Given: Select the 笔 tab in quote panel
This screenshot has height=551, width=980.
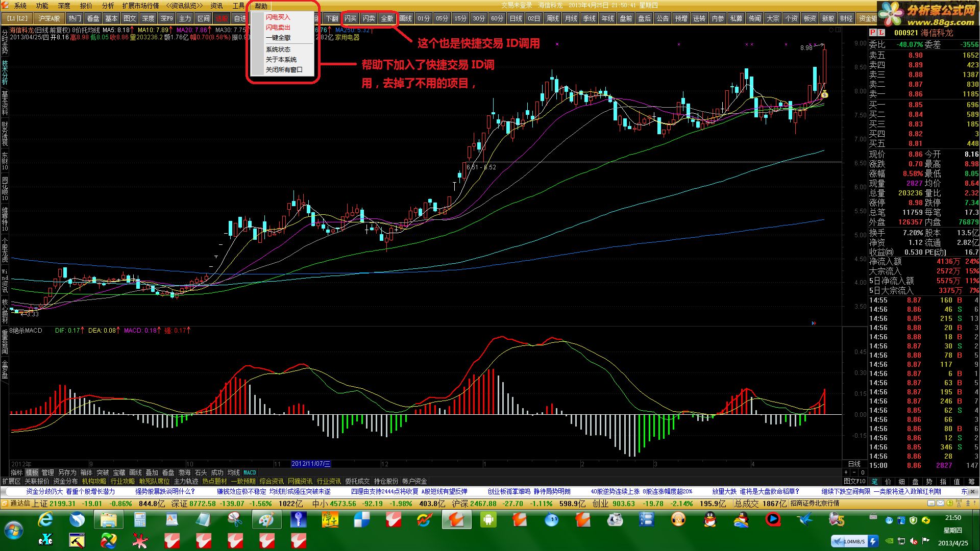Looking at the screenshot, I should pos(874,482).
